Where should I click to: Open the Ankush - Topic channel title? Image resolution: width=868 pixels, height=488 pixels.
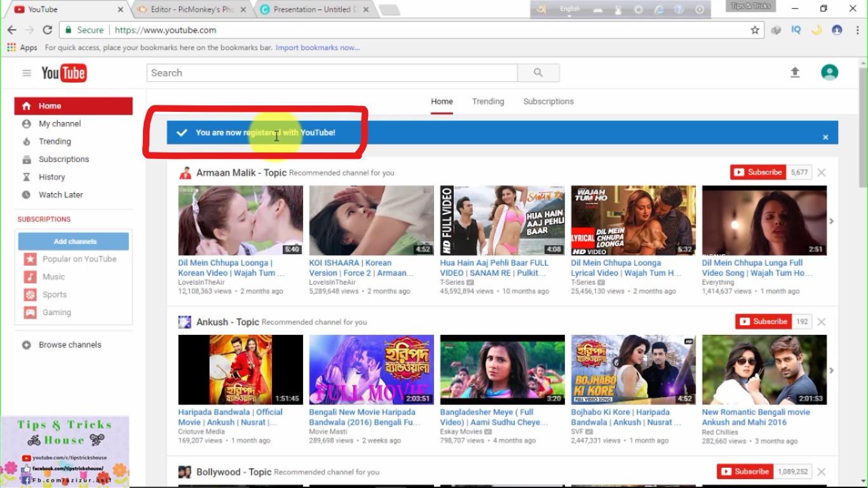(227, 322)
